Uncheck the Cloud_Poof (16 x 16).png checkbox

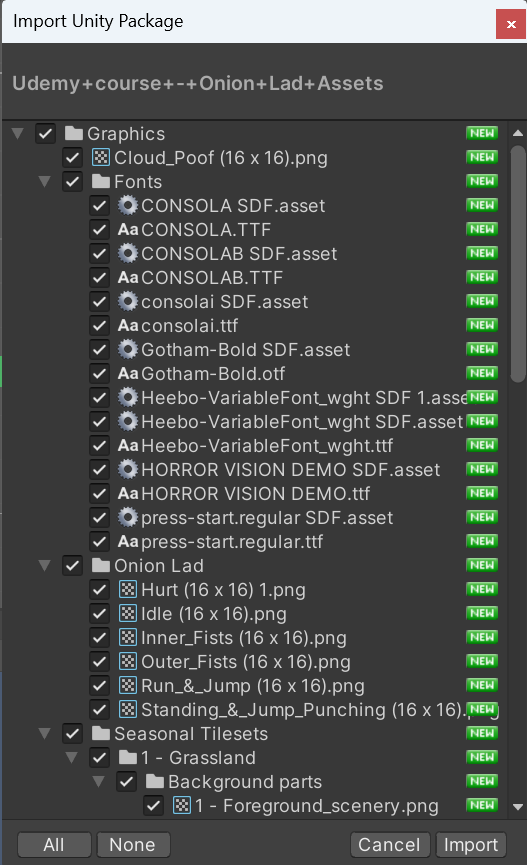(72, 158)
